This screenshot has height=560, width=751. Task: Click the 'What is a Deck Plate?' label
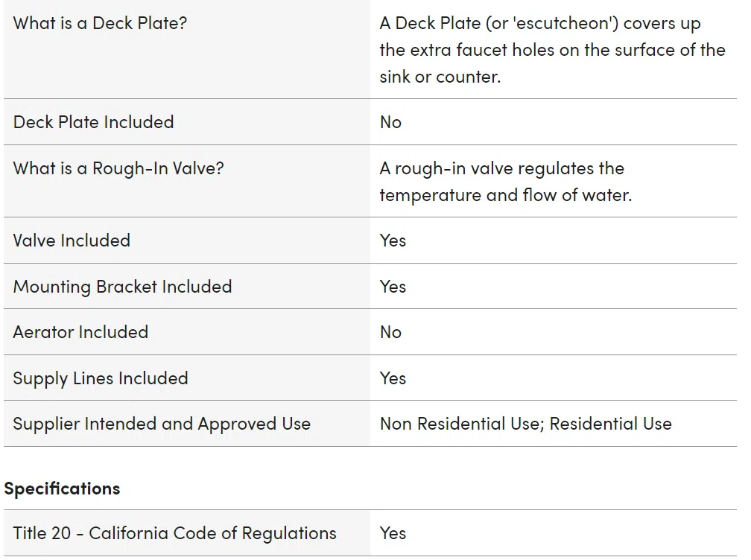[x=100, y=23]
